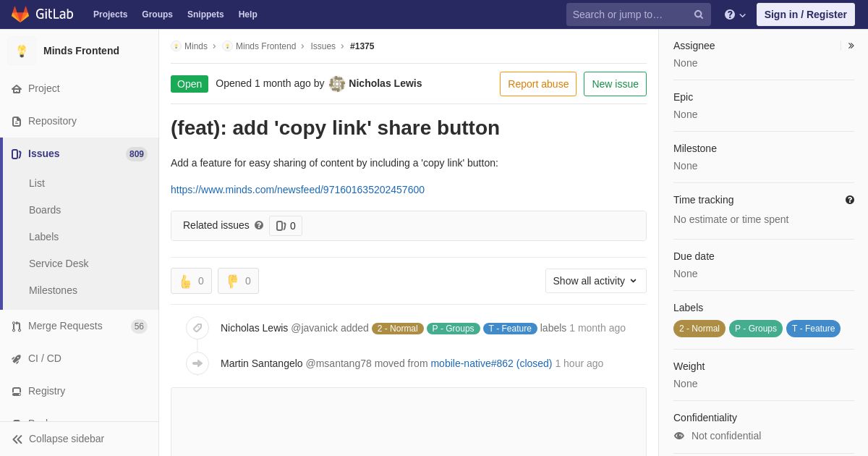Screen dimensions: 868x456
Task: Click the Collapse sidebar text
Action: pos(67,439)
